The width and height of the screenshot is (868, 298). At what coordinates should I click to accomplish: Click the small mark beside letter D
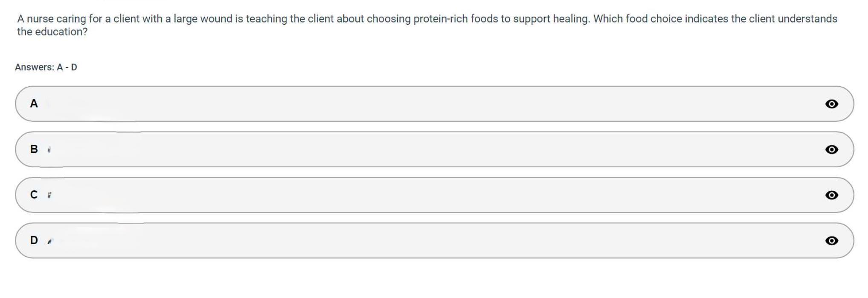pyautogui.click(x=50, y=242)
